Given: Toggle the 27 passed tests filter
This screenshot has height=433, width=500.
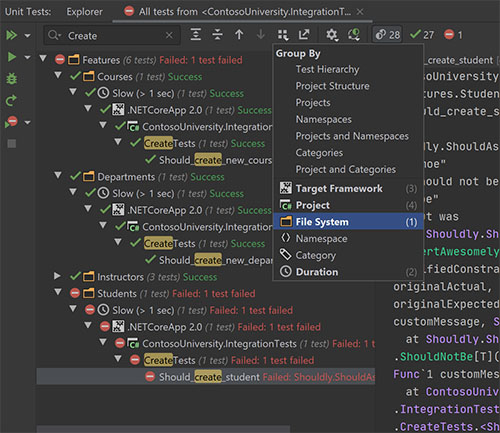Looking at the screenshot, I should pyautogui.click(x=422, y=35).
